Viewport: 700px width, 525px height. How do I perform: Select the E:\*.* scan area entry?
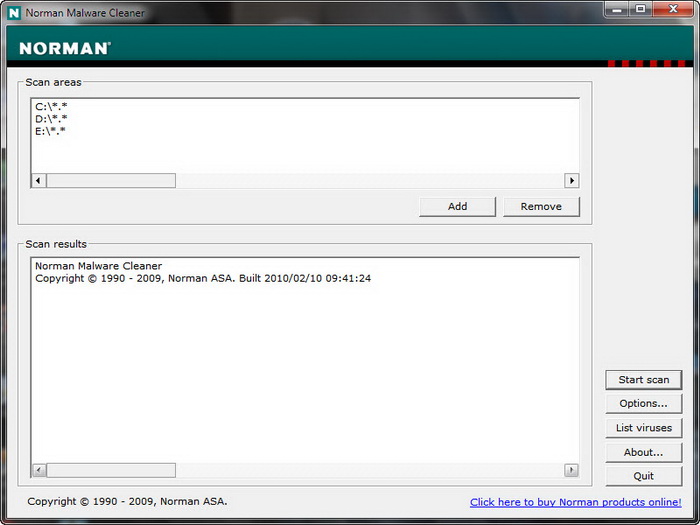[x=50, y=131]
